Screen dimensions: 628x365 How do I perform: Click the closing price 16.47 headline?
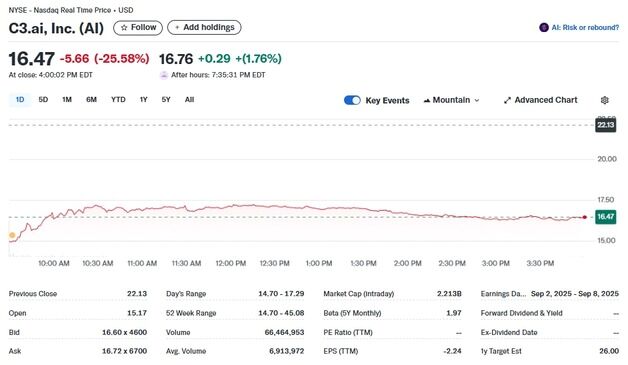click(32, 59)
